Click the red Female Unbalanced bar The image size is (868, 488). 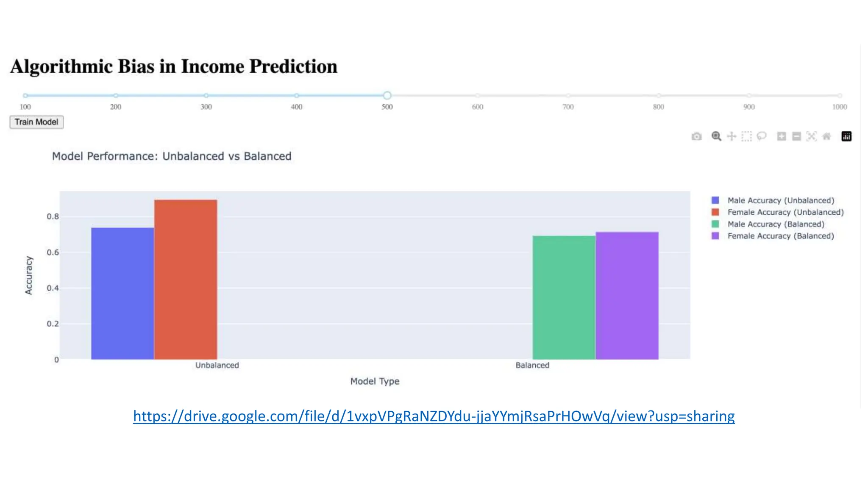pos(186,280)
